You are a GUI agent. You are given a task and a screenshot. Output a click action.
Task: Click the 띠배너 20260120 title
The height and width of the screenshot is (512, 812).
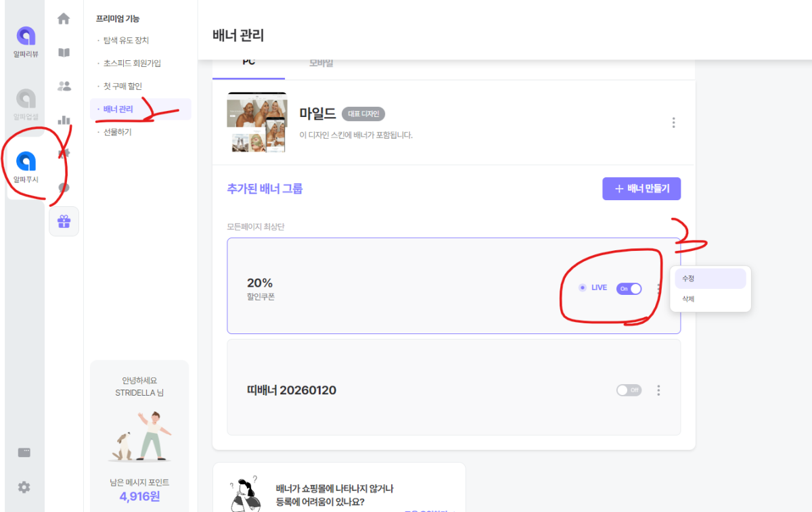click(x=292, y=390)
